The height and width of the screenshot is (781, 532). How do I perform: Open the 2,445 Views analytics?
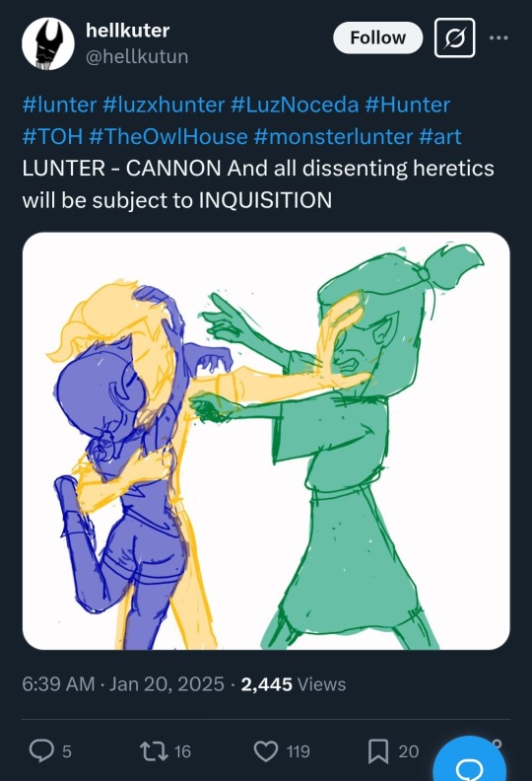pyautogui.click(x=294, y=684)
